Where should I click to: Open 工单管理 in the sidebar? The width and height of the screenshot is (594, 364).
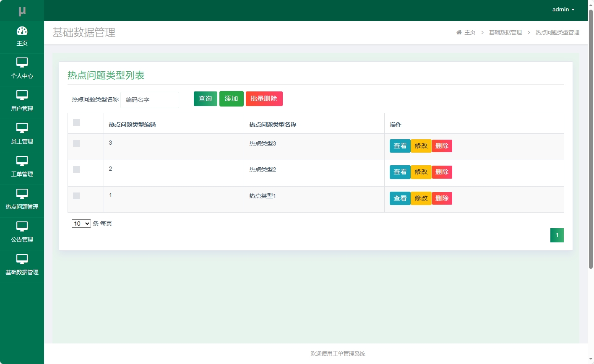[22, 167]
